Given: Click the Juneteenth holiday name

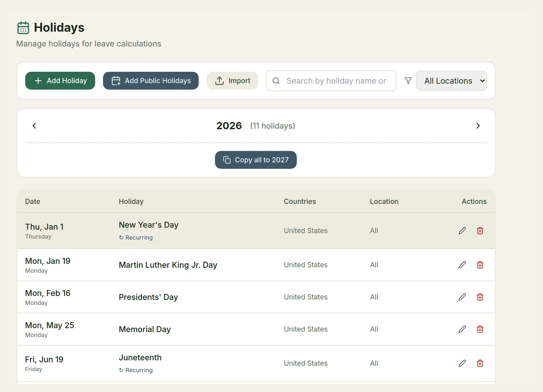Looking at the screenshot, I should pos(140,357).
